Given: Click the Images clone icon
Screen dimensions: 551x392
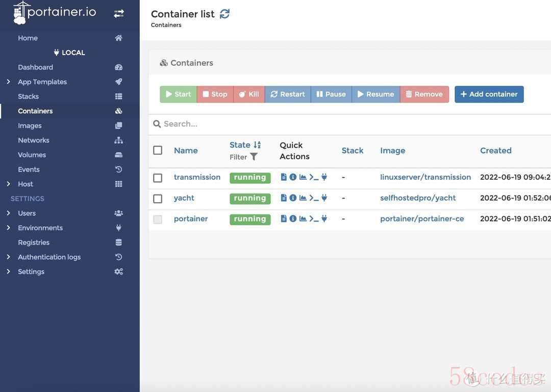Looking at the screenshot, I should pyautogui.click(x=119, y=126).
